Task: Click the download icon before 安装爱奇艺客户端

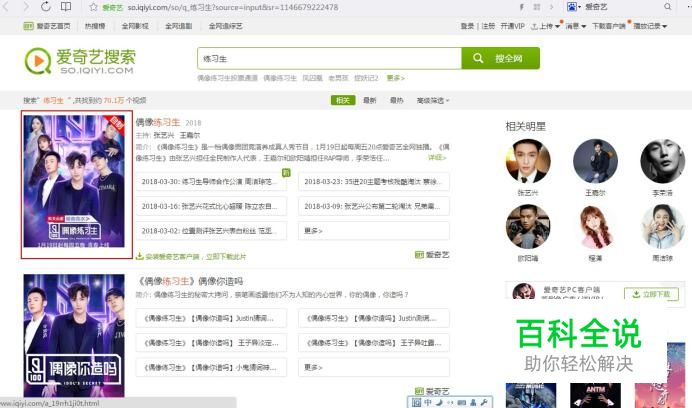Action: pos(139,256)
